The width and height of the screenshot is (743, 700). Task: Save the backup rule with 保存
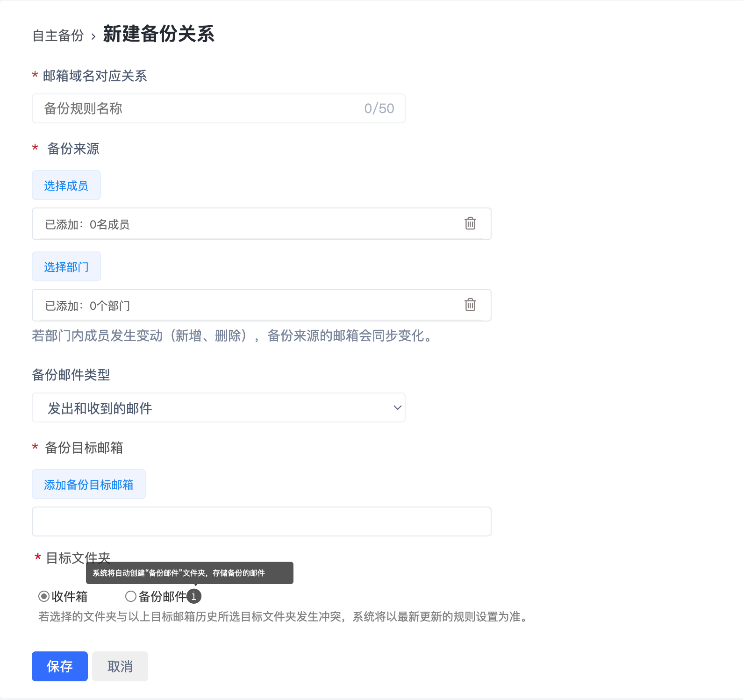pos(60,666)
